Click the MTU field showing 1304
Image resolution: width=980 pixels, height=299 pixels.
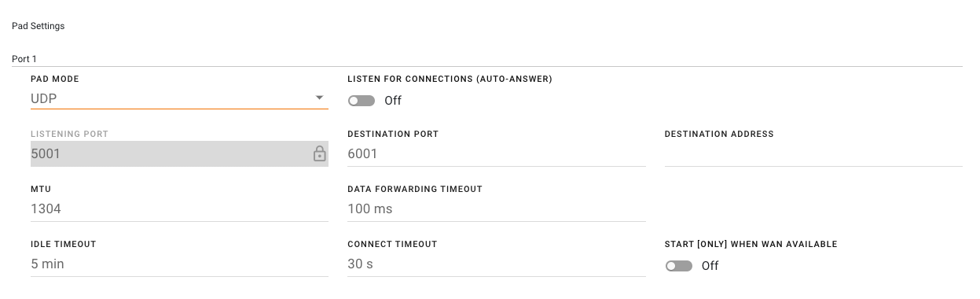[x=179, y=209]
